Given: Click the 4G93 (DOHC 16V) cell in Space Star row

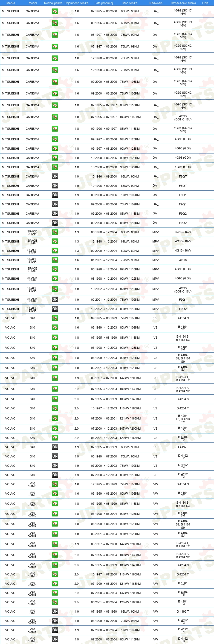Looking at the screenshot, I should 183,290.
